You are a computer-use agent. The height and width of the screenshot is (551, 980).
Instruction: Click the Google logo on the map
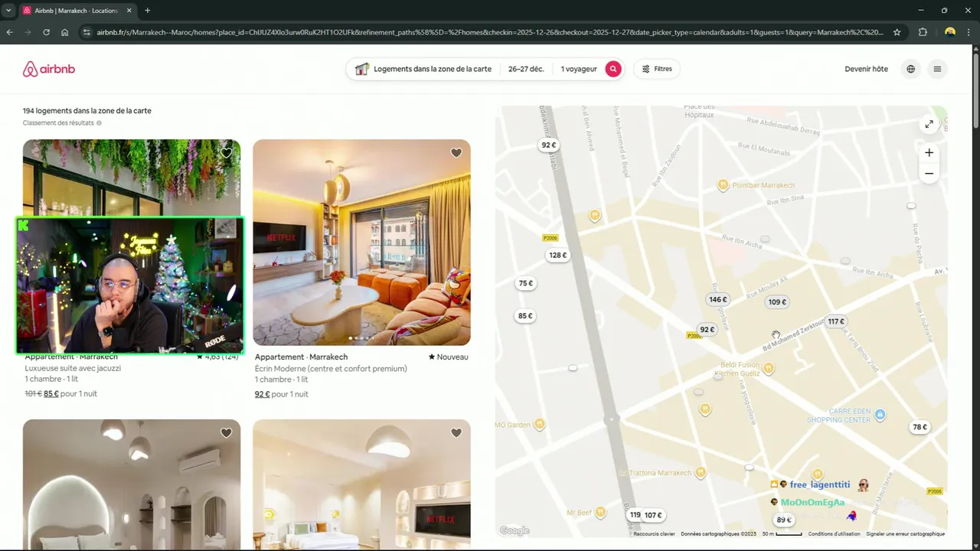(514, 531)
